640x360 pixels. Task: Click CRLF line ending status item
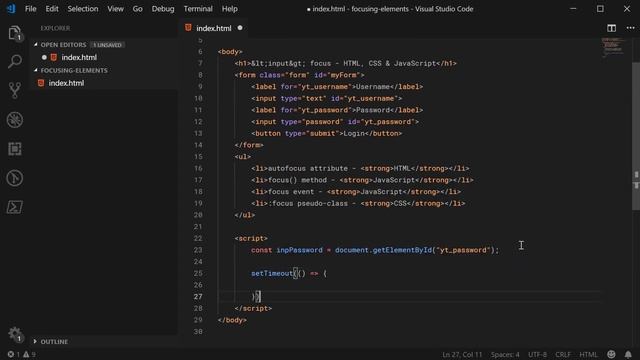click(x=563, y=354)
